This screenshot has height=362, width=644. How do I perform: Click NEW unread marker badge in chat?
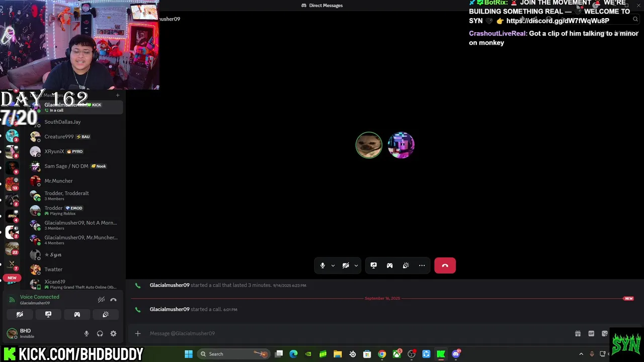click(x=628, y=299)
